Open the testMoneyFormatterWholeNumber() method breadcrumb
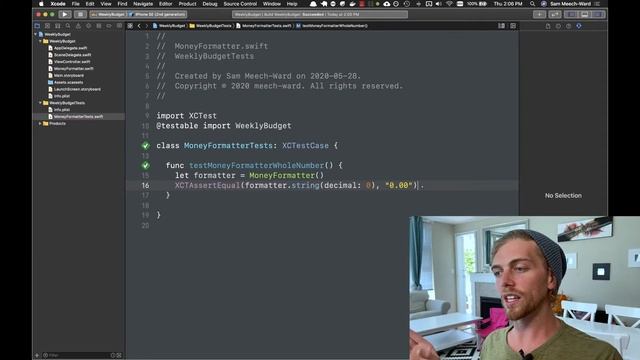The height and width of the screenshot is (360, 640). [332, 26]
